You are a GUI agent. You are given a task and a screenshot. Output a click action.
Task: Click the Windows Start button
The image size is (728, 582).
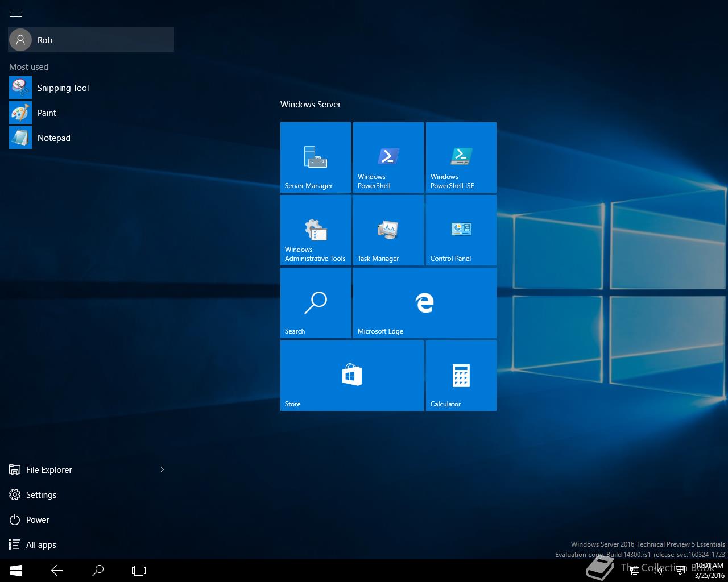[x=16, y=571]
